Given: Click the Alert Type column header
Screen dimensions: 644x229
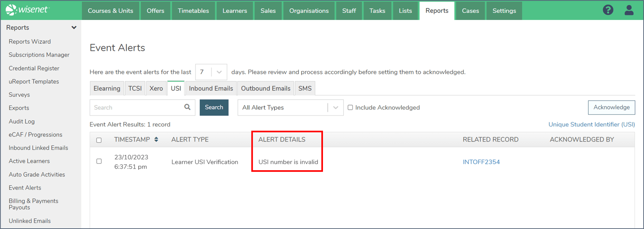Looking at the screenshot, I should [190, 139].
